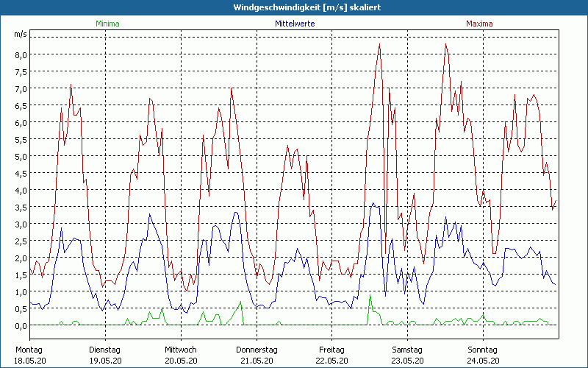The height and width of the screenshot is (368, 588).
Task: Select the 8,0 y-axis tick label
Action: [20, 54]
